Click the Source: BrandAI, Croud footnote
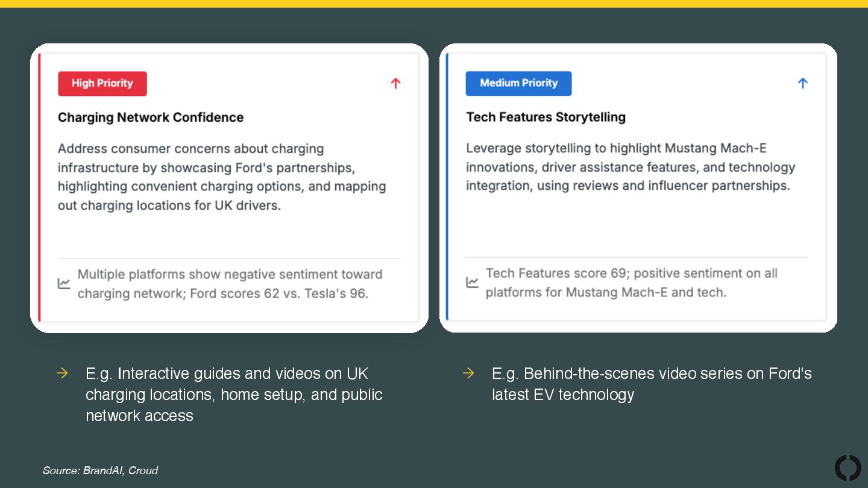 coord(100,471)
